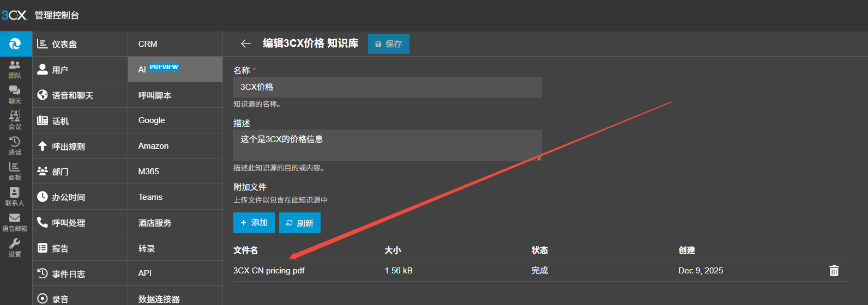
Task: Select 用户 in admin menu
Action: click(x=80, y=70)
